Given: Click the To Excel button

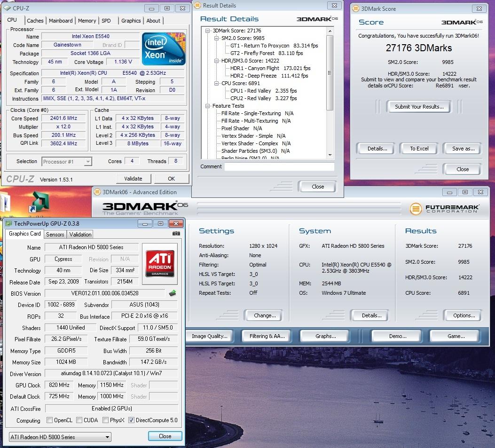Looking at the screenshot, I should [419, 149].
